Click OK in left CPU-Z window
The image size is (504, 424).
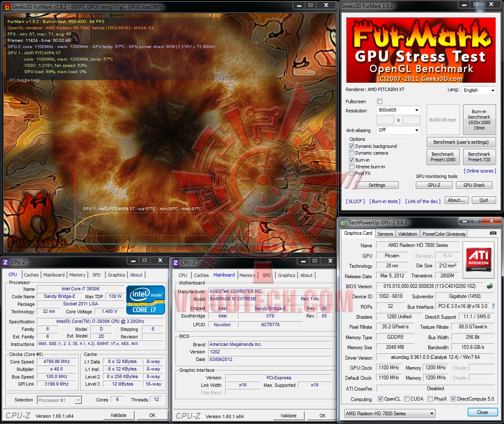click(152, 415)
